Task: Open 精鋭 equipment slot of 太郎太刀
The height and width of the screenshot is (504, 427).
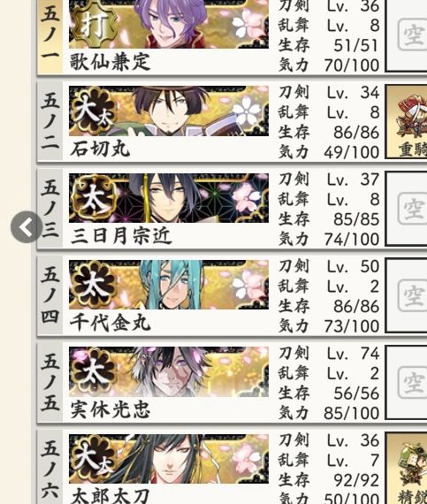Action: point(407,469)
